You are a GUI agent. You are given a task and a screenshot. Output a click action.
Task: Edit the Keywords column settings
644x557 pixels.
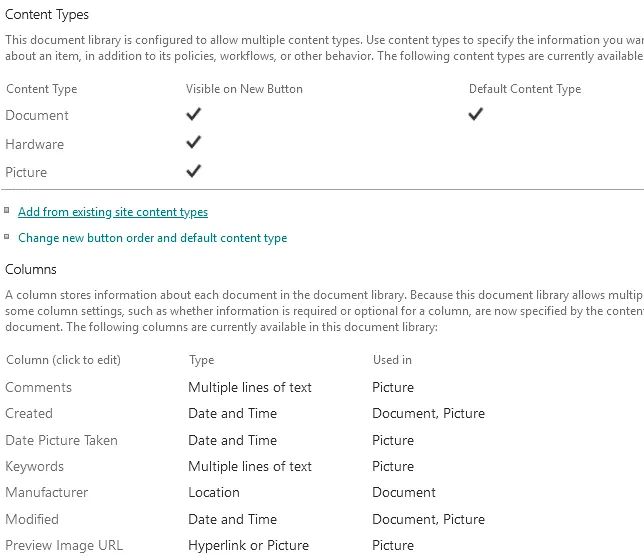pyautogui.click(x=34, y=466)
